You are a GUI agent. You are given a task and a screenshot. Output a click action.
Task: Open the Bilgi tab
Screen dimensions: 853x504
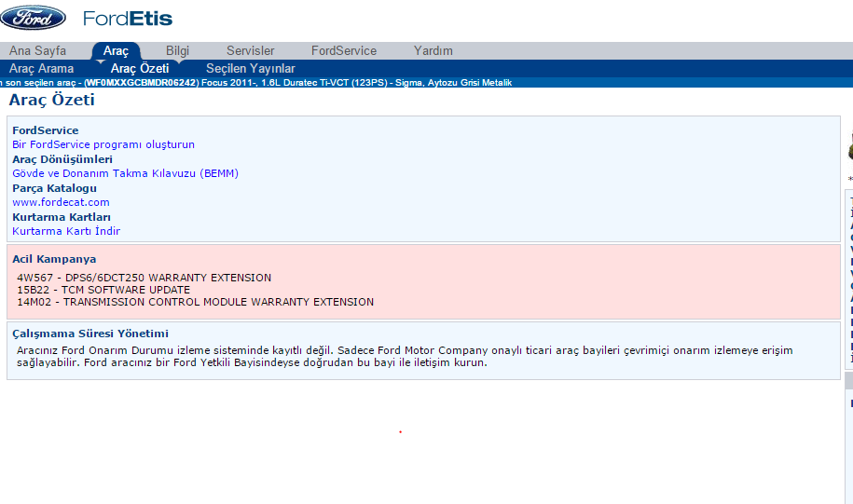[177, 50]
